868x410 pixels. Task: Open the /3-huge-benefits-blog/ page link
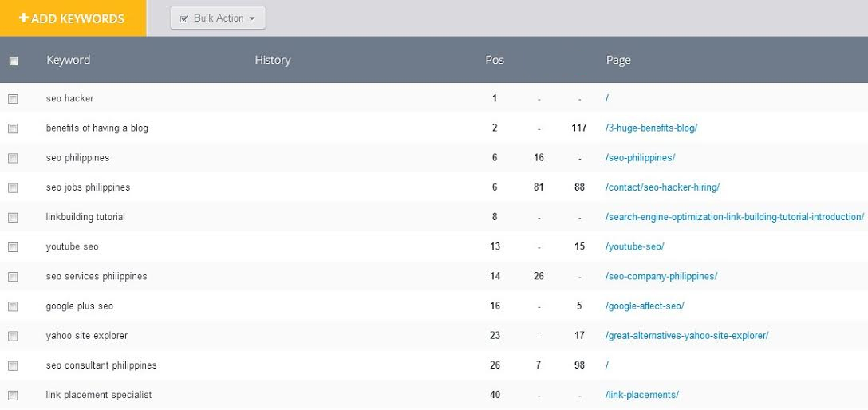652,128
